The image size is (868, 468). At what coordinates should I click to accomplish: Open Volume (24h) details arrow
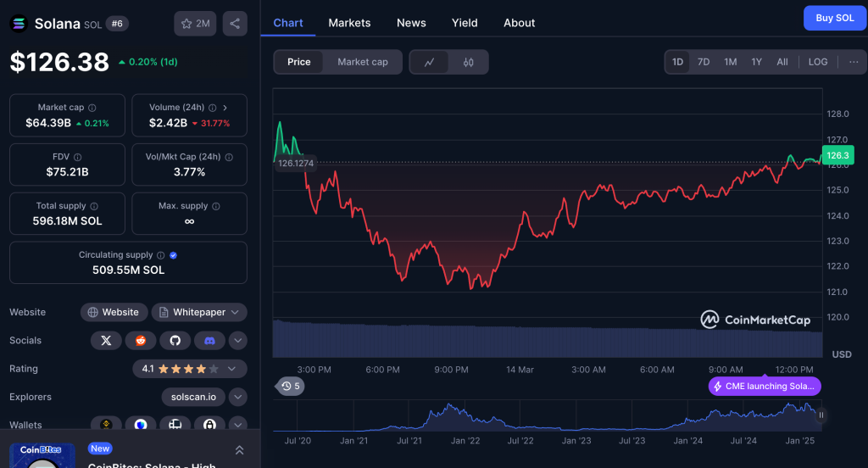click(x=225, y=108)
